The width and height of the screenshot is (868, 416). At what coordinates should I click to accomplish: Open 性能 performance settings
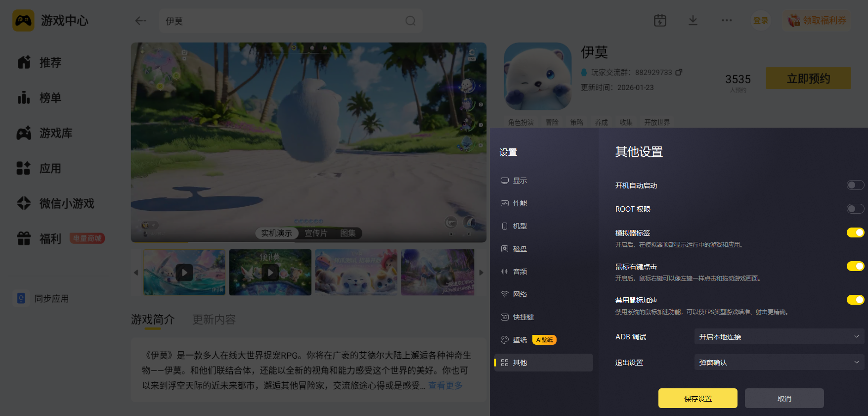pyautogui.click(x=544, y=203)
